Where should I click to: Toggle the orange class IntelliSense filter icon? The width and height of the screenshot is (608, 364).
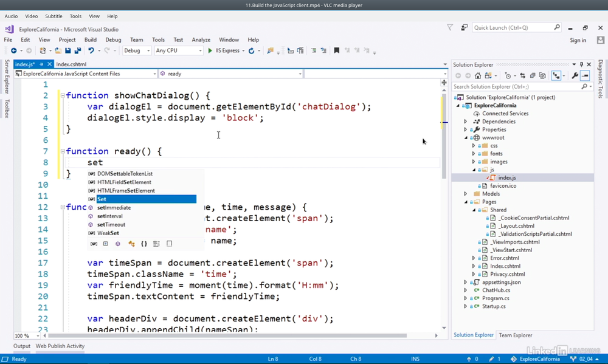click(131, 244)
